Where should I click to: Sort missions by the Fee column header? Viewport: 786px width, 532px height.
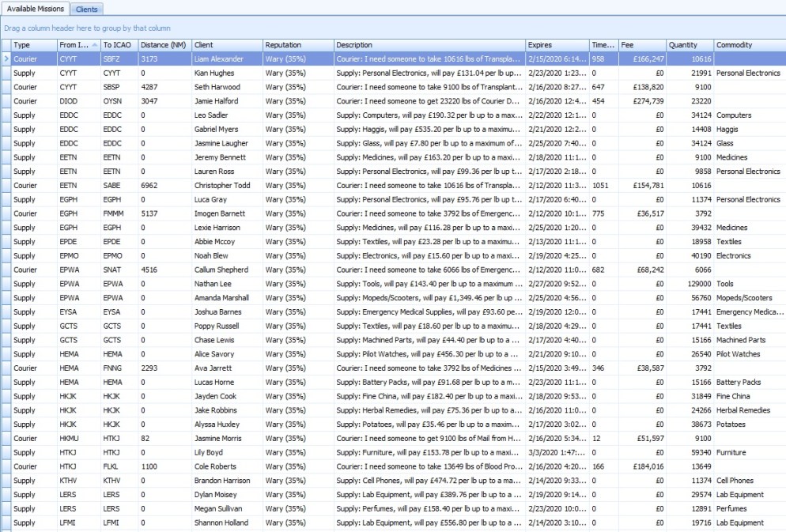point(641,45)
